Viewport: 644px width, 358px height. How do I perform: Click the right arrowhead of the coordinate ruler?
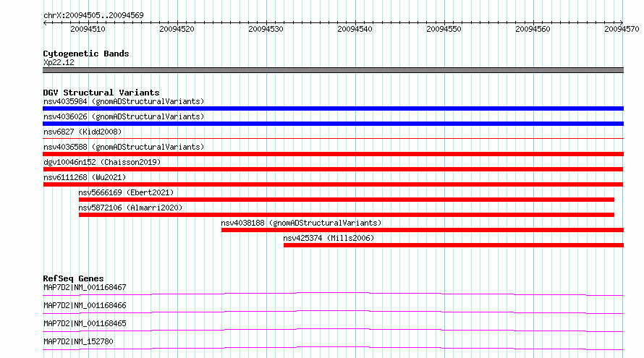tap(622, 22)
